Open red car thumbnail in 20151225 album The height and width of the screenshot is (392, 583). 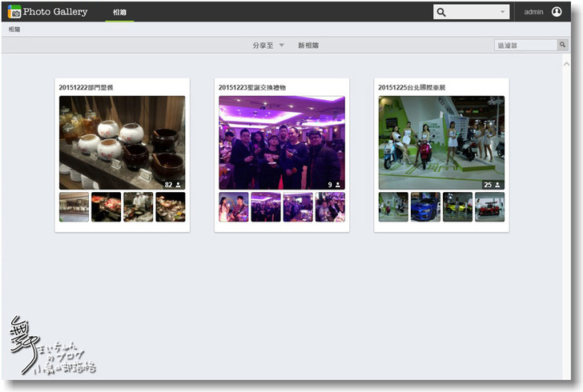click(x=489, y=207)
